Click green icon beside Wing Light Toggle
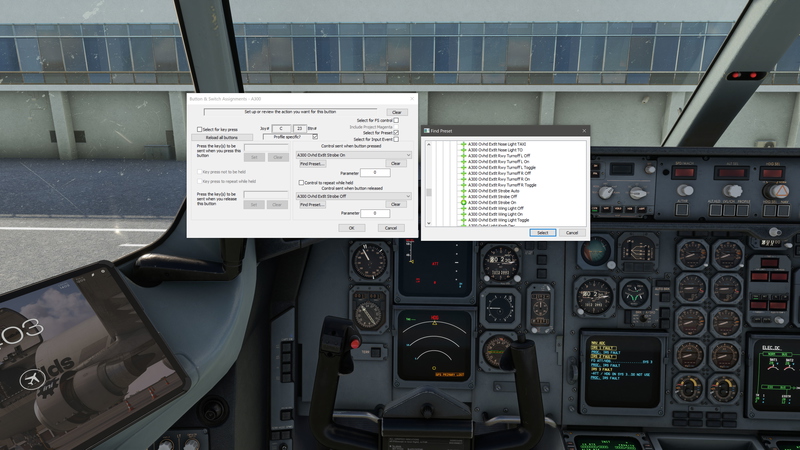The height and width of the screenshot is (450, 800). pyautogui.click(x=463, y=220)
